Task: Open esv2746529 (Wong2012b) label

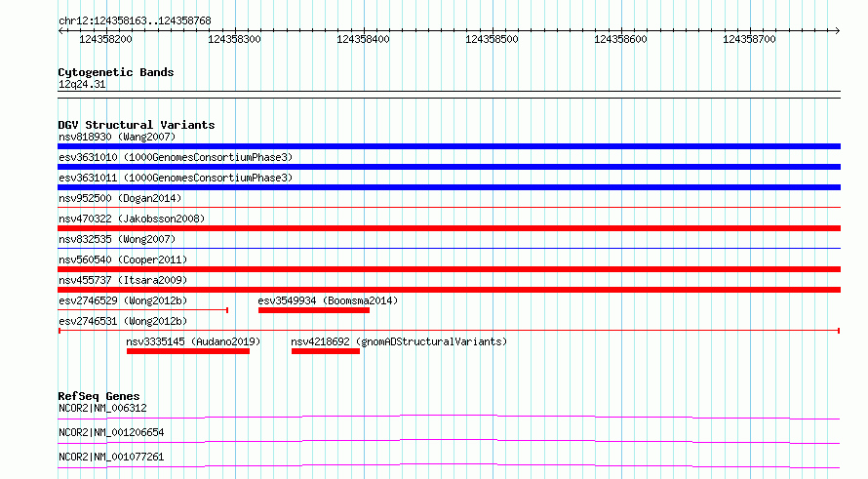Action: click(123, 300)
